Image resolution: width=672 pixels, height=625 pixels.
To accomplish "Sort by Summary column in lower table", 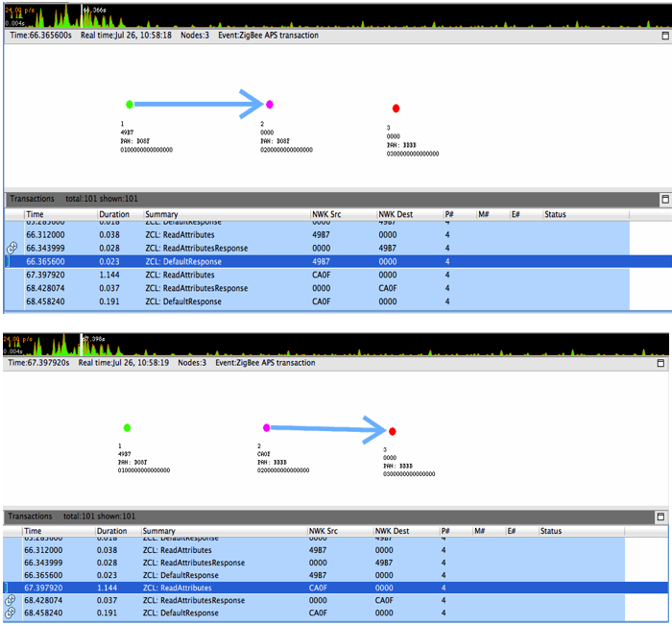I will [224, 531].
